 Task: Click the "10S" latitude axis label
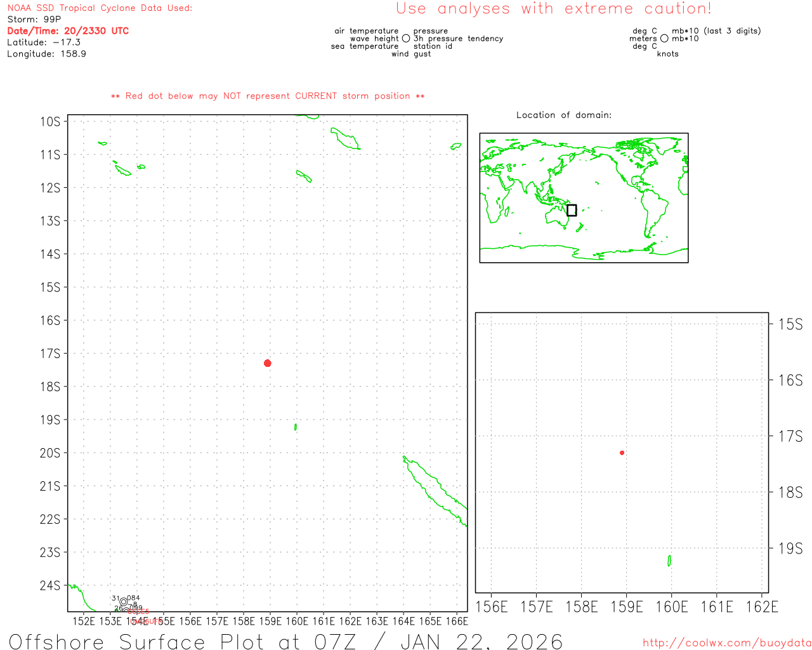tap(50, 121)
